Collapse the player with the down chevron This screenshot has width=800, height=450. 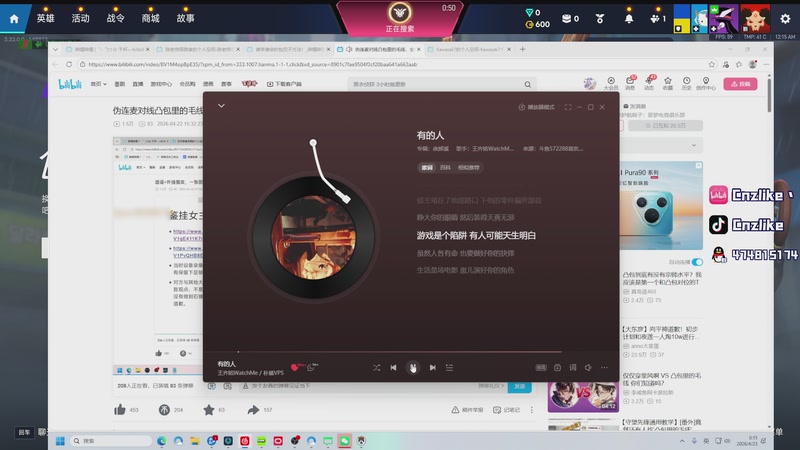(221, 106)
